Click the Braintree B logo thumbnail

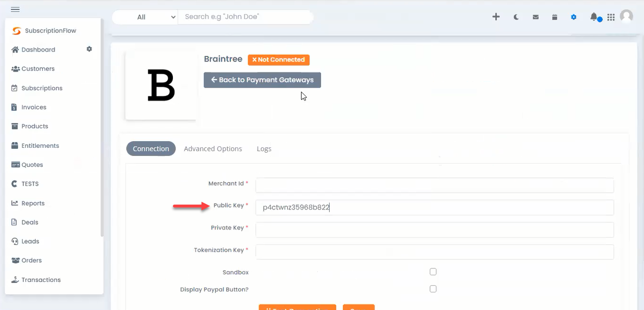point(161,86)
